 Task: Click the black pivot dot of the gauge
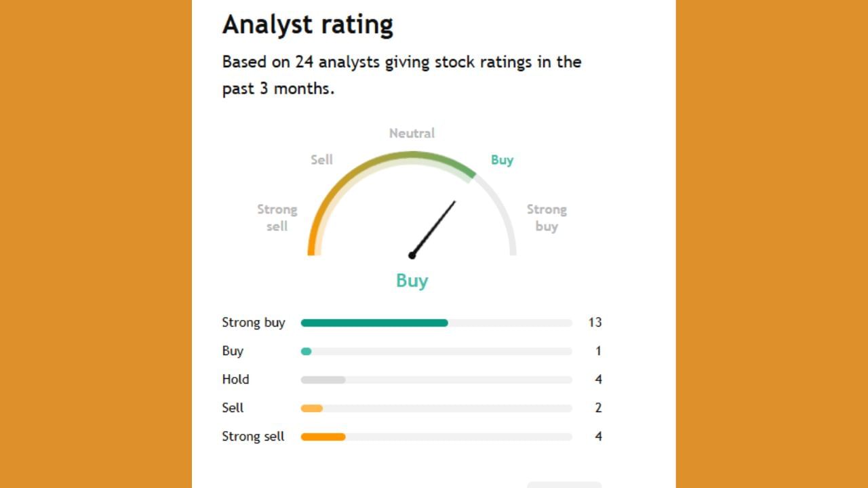tap(412, 256)
